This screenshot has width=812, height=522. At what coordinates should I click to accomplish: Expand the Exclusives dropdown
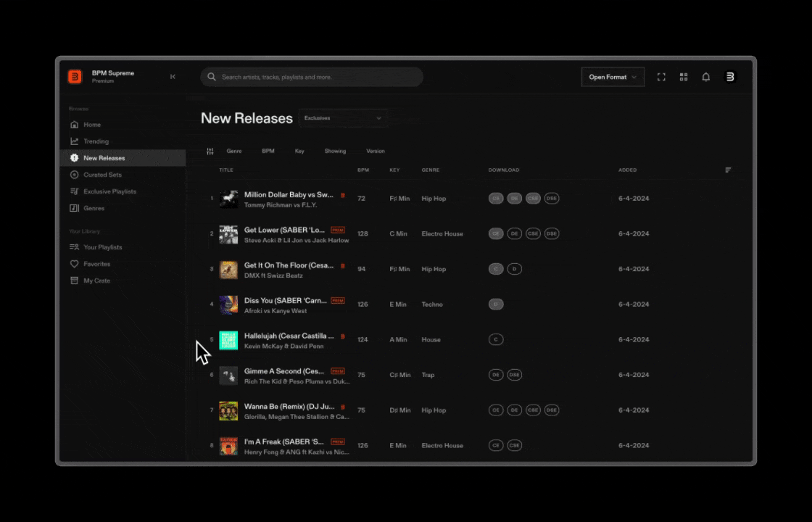343,118
